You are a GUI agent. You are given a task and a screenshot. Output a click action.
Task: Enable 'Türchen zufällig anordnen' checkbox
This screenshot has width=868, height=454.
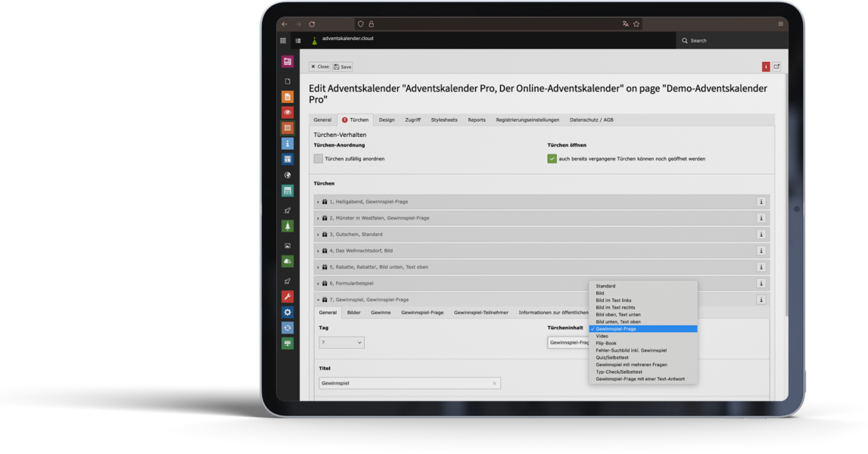(319, 159)
